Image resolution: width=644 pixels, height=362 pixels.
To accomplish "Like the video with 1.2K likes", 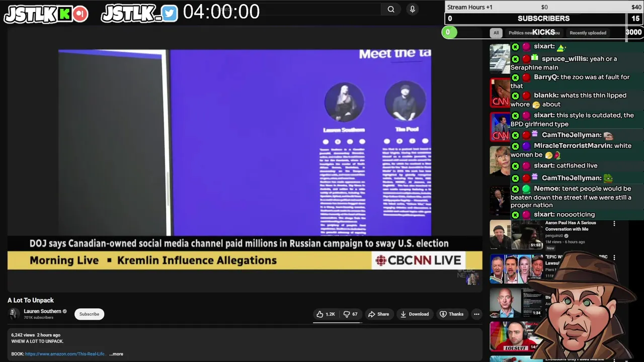I will pyautogui.click(x=326, y=314).
